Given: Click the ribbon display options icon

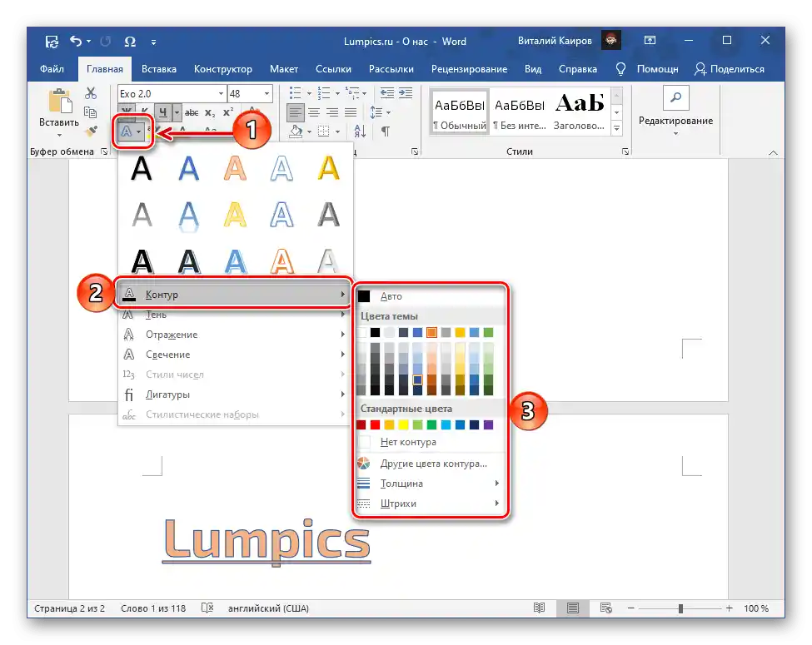Looking at the screenshot, I should (650, 41).
